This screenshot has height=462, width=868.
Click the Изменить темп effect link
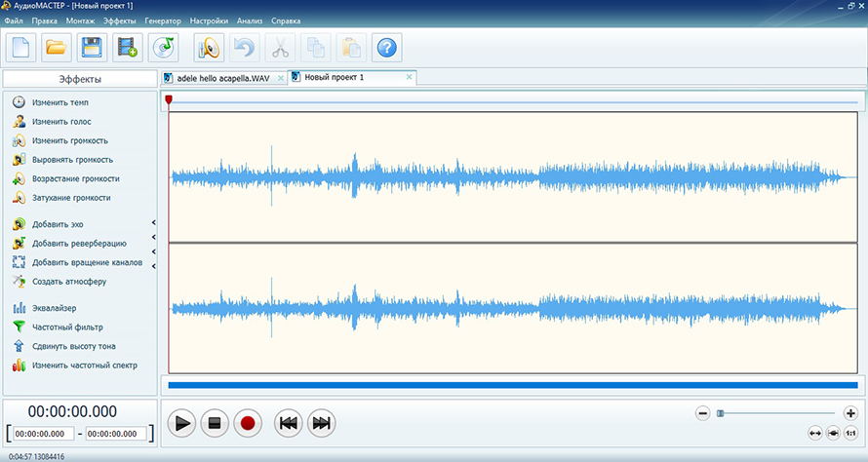click(59, 102)
